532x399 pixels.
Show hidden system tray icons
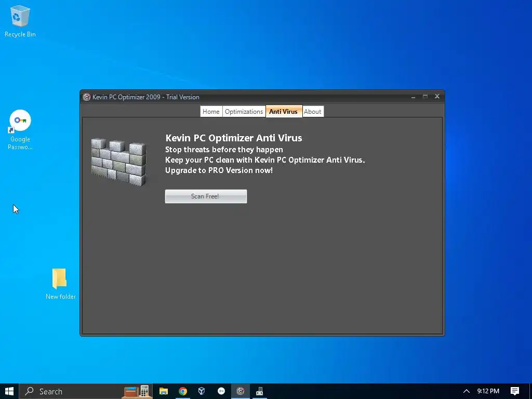point(467,391)
